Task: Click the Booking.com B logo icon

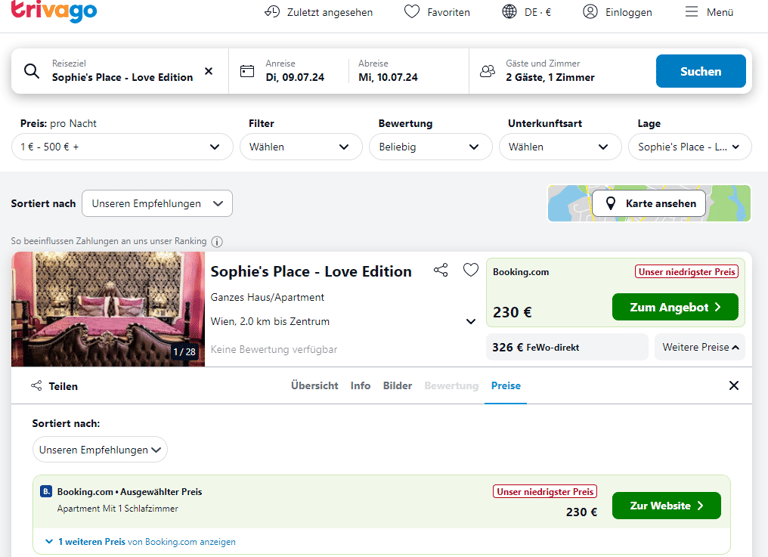Action: tap(46, 491)
